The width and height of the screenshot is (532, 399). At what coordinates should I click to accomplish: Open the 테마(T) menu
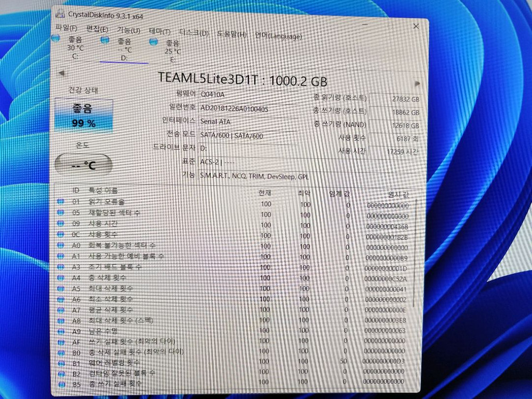[160, 31]
